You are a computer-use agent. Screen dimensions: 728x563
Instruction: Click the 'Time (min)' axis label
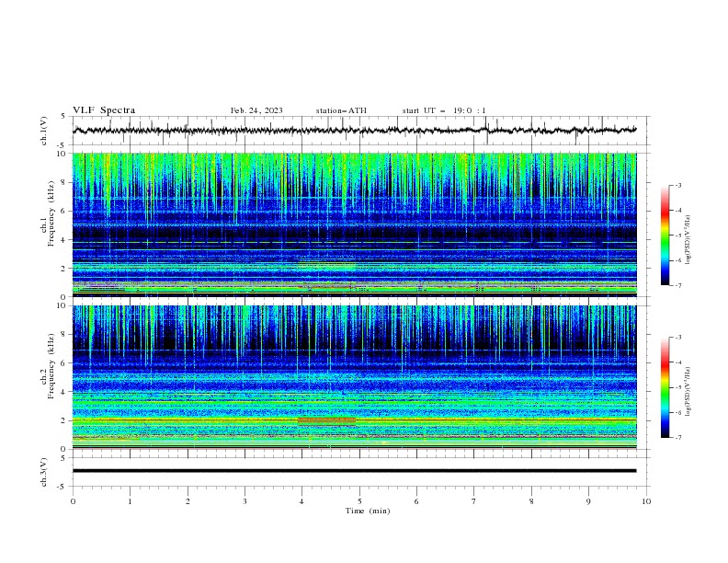[x=368, y=511]
